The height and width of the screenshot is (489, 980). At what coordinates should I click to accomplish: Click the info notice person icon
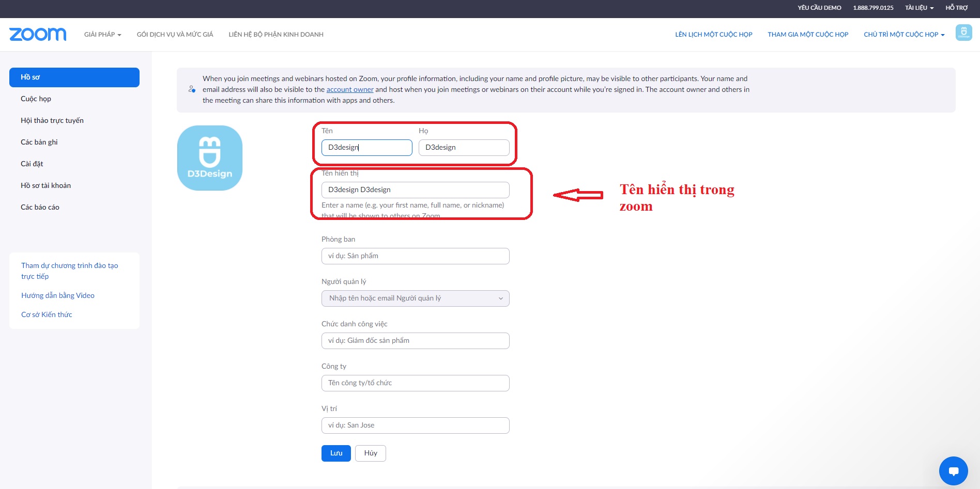click(192, 89)
